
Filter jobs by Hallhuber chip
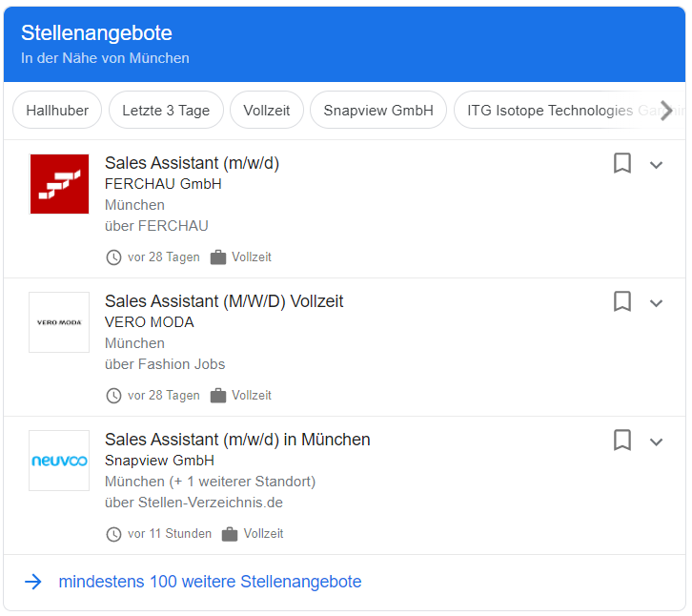coord(57,110)
